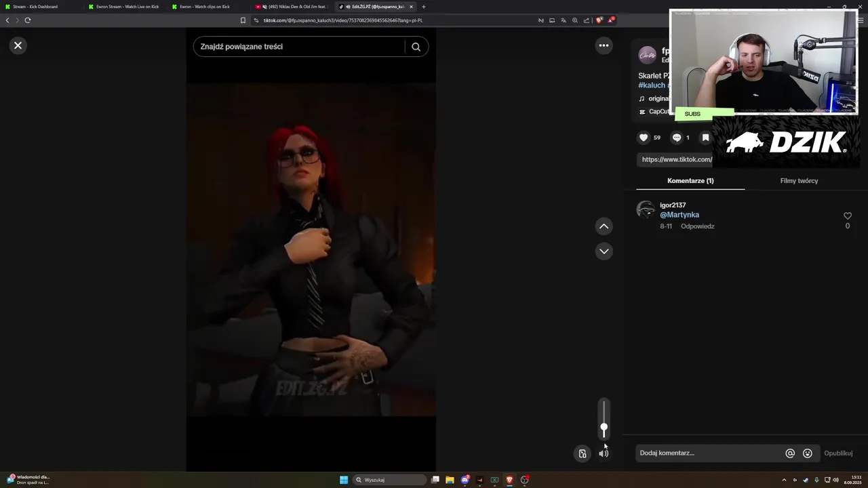
Task: Go to previous video with up arrow
Action: 604,226
